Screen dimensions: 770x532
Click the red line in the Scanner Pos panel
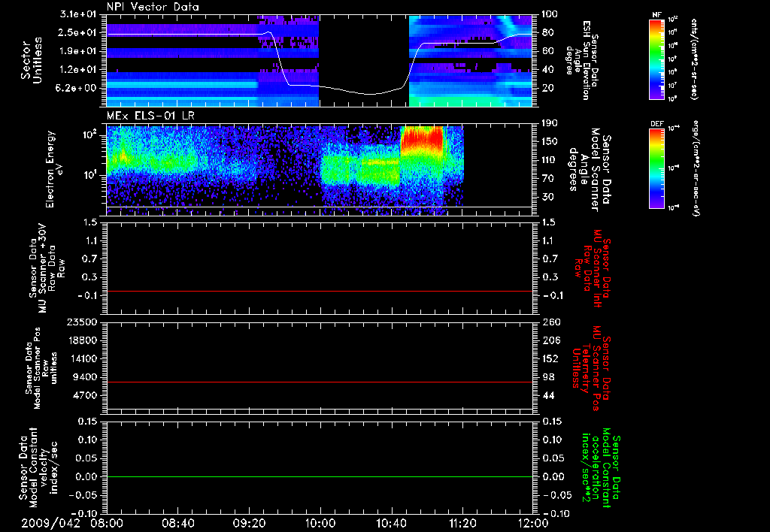pyautogui.click(x=319, y=382)
